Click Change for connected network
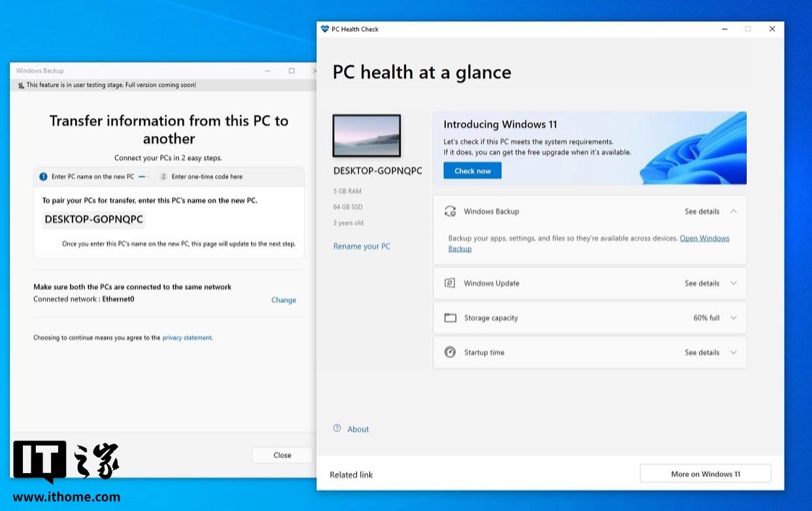The height and width of the screenshot is (511, 812). point(284,300)
